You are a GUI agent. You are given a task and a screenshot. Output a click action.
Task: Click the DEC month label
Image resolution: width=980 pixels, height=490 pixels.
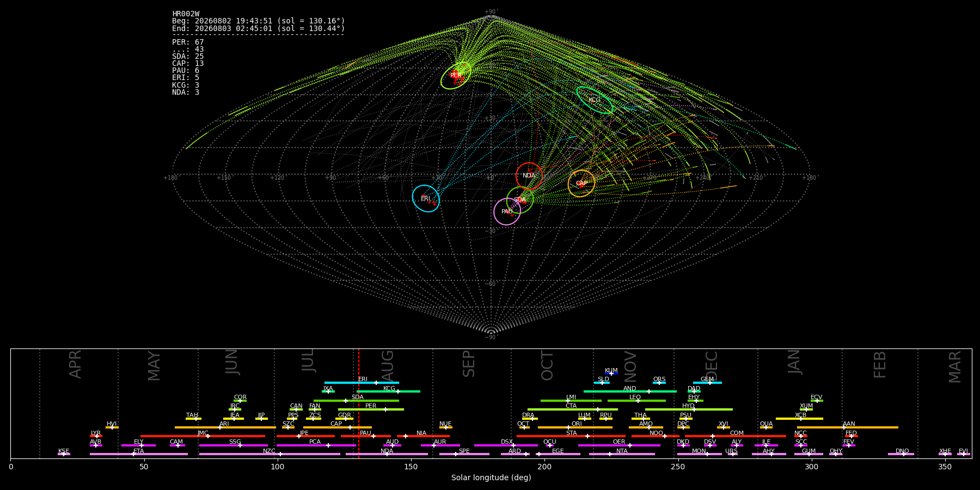point(712,365)
